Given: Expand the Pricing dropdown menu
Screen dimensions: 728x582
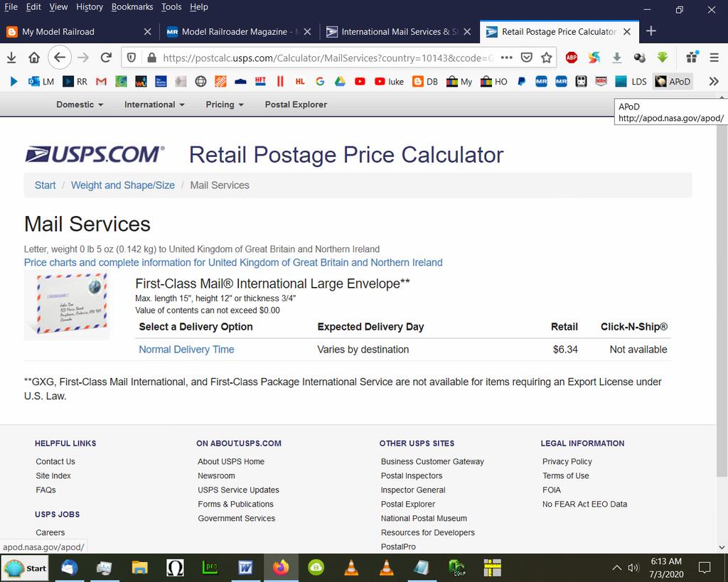Looking at the screenshot, I should click(224, 104).
